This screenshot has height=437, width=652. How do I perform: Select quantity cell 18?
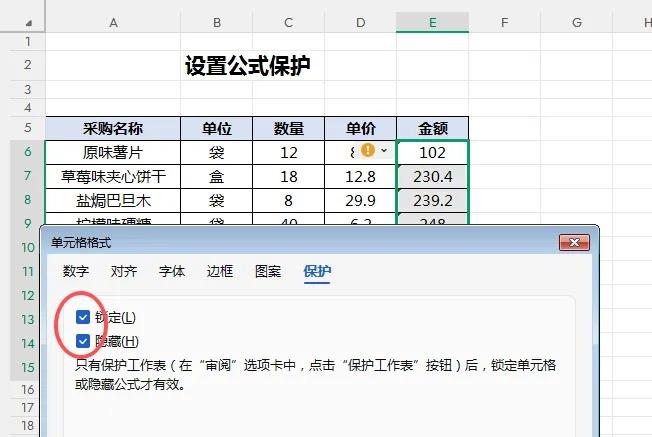click(x=289, y=177)
